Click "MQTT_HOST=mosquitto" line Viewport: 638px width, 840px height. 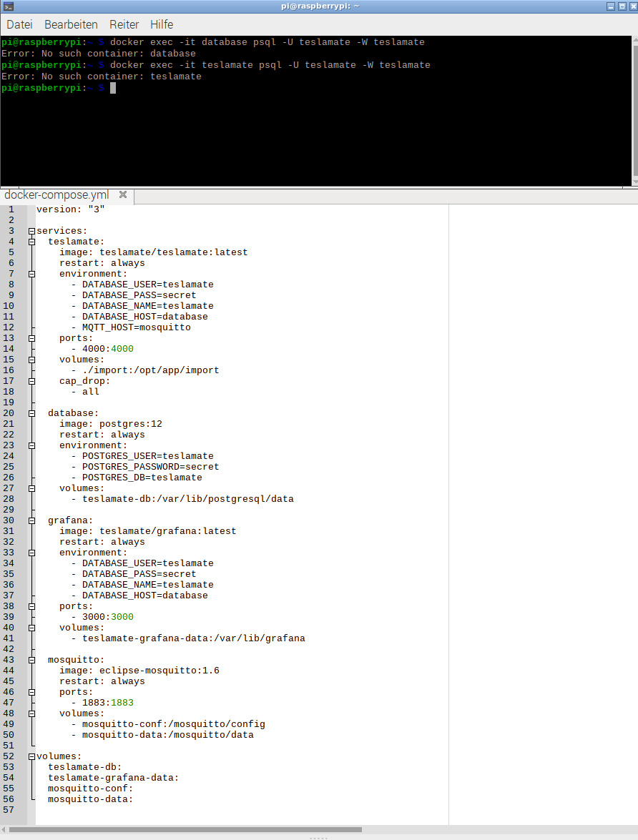(136, 327)
